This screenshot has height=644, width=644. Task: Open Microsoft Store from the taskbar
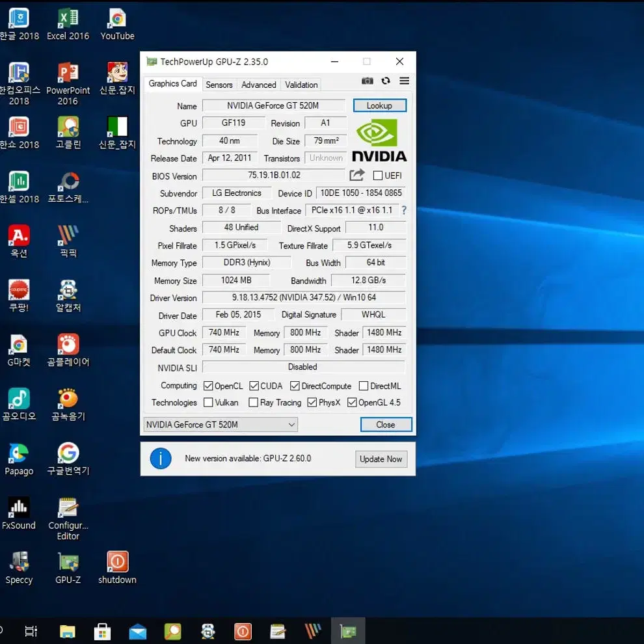[x=102, y=631]
